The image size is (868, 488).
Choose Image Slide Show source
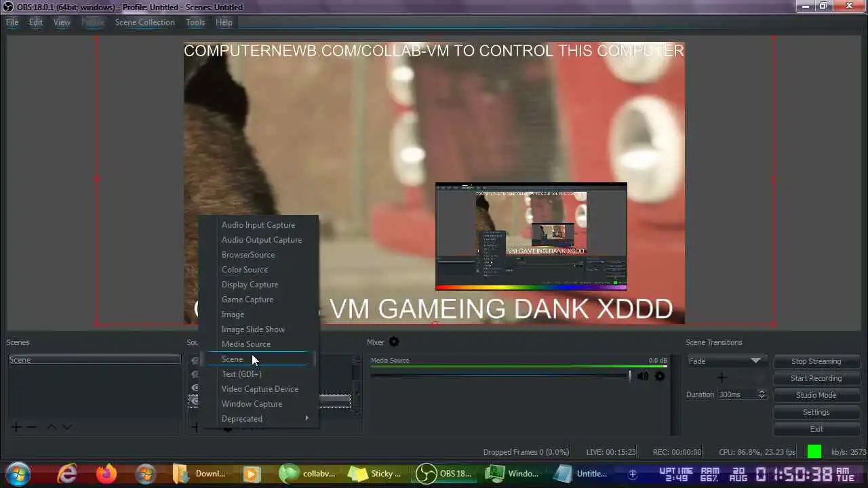258,329
